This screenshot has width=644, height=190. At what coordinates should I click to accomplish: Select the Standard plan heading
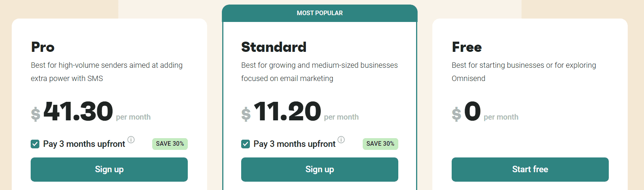click(274, 47)
